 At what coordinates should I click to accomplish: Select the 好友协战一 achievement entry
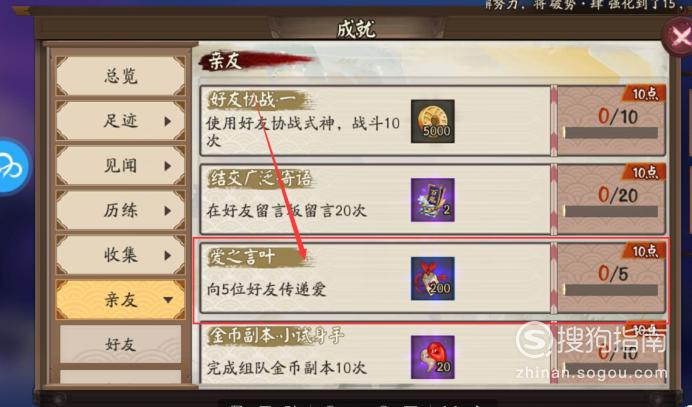376,121
